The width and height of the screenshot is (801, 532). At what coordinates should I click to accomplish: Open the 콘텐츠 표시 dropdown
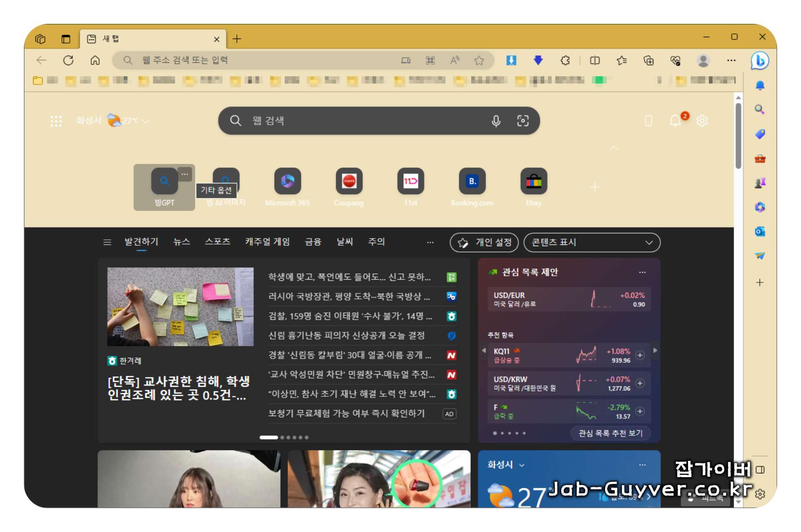click(x=591, y=243)
